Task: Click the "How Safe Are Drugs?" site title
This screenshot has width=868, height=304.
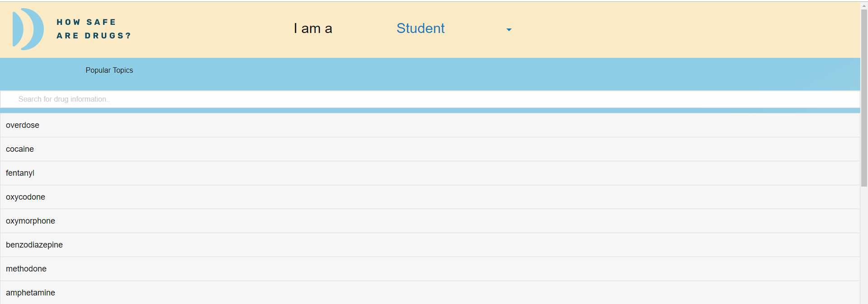Action: click(94, 29)
